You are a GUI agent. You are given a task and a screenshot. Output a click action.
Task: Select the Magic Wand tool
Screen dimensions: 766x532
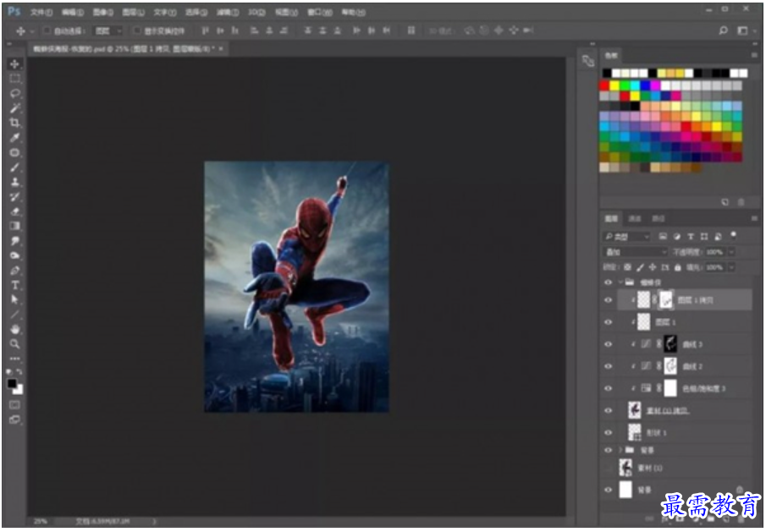pos(14,108)
